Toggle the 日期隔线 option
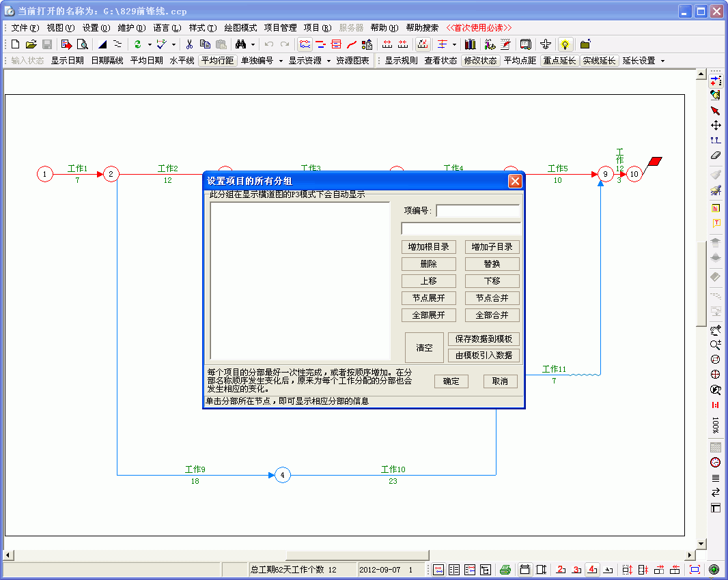This screenshot has height=580, width=728. [107, 61]
